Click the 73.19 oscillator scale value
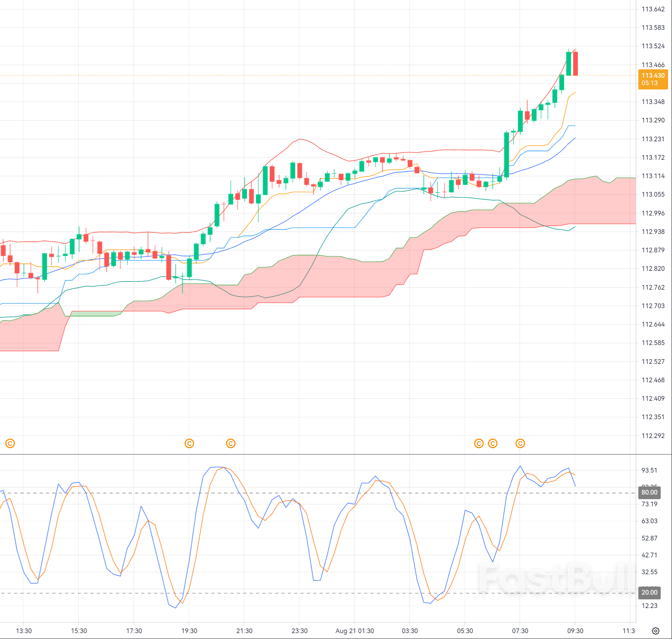Screen dimensions: 672x639 (649, 504)
